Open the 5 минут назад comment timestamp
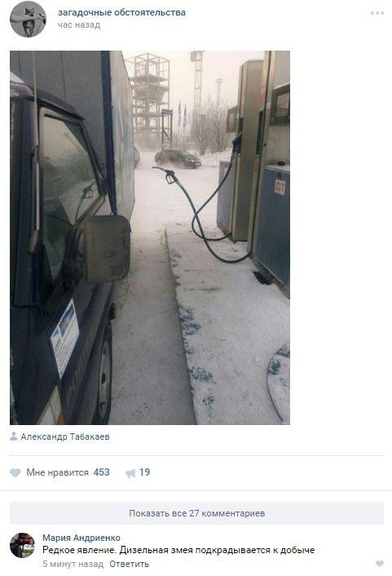 pyautogui.click(x=73, y=564)
